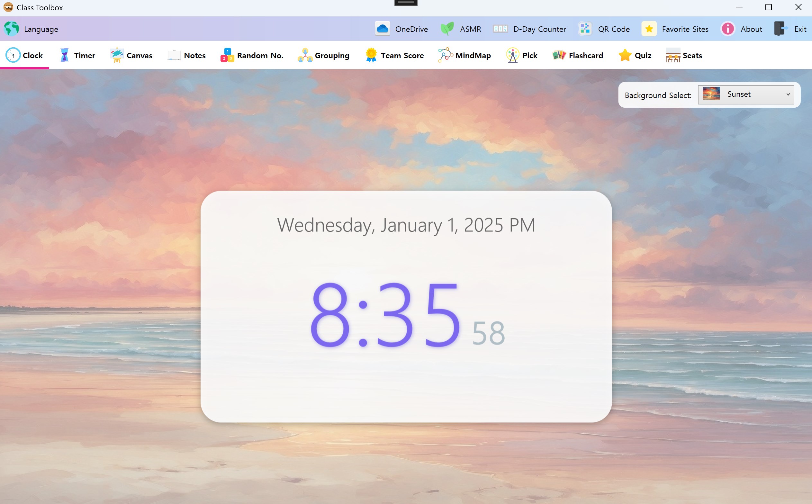Open the About info button
The height and width of the screenshot is (504, 812).
pyautogui.click(x=742, y=29)
